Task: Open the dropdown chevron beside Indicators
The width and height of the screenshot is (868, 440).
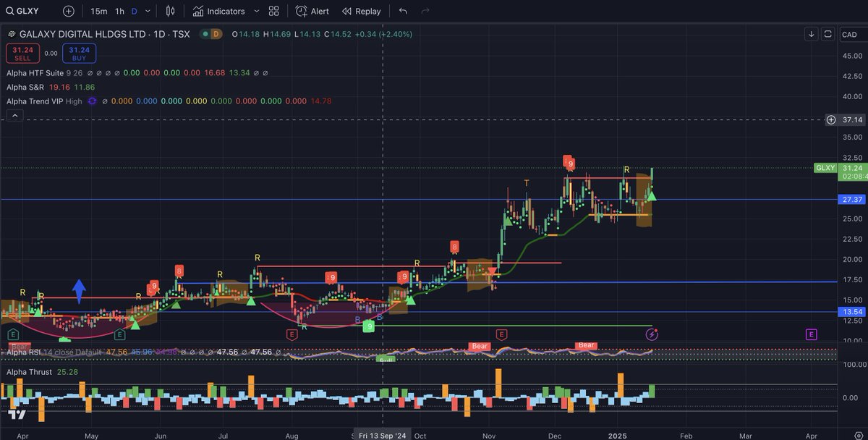Action: tap(256, 11)
